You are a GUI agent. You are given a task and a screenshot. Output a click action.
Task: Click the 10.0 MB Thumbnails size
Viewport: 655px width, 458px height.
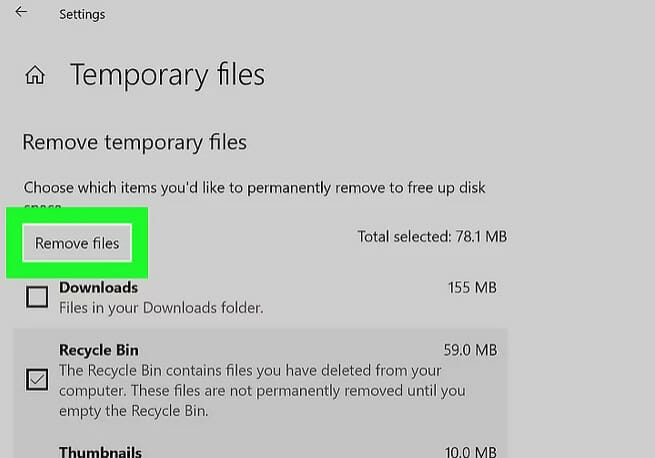[x=471, y=452]
